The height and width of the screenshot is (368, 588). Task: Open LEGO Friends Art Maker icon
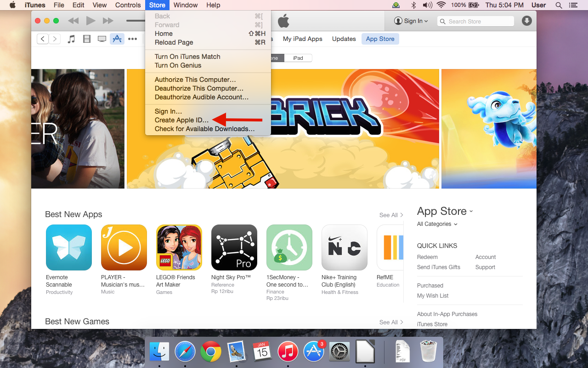[x=179, y=247]
